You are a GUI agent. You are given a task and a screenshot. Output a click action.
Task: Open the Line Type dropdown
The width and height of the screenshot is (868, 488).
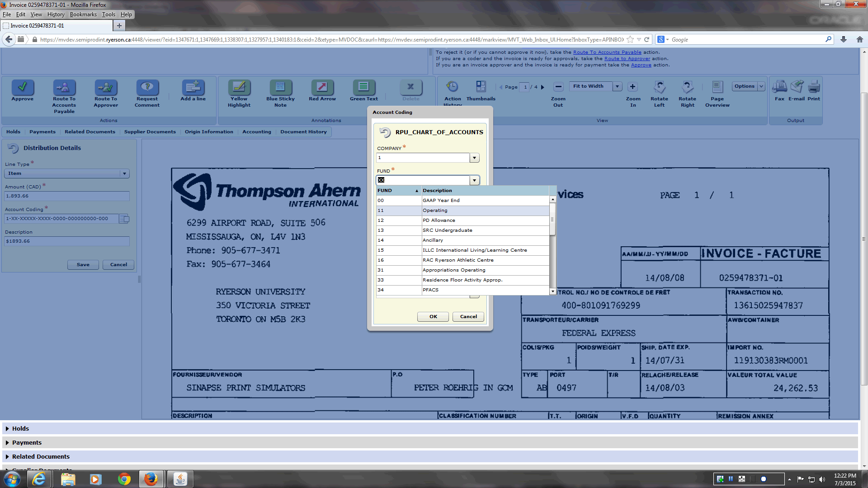point(124,174)
